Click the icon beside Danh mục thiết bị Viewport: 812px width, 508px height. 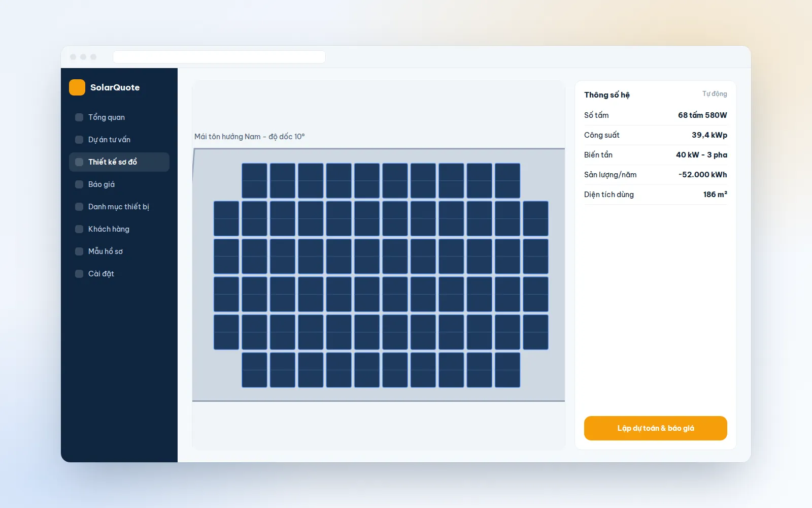tap(79, 207)
